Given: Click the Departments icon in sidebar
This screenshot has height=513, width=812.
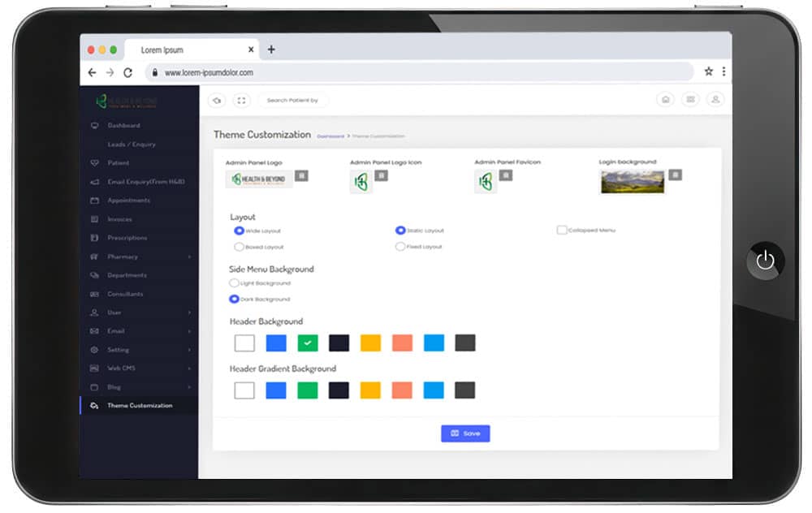Looking at the screenshot, I should click(94, 275).
